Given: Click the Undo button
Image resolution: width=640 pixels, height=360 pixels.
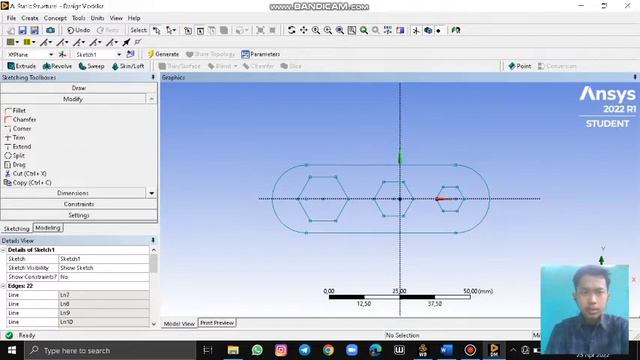Looking at the screenshot, I should [x=78, y=30].
